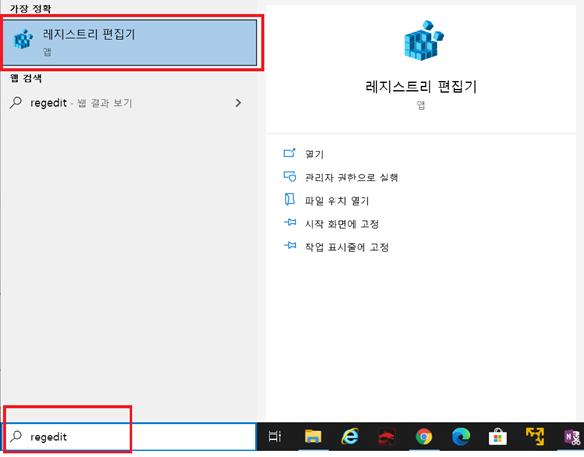The height and width of the screenshot is (457, 584).
Task: Select the regedit web search suggestion
Action: (127, 103)
